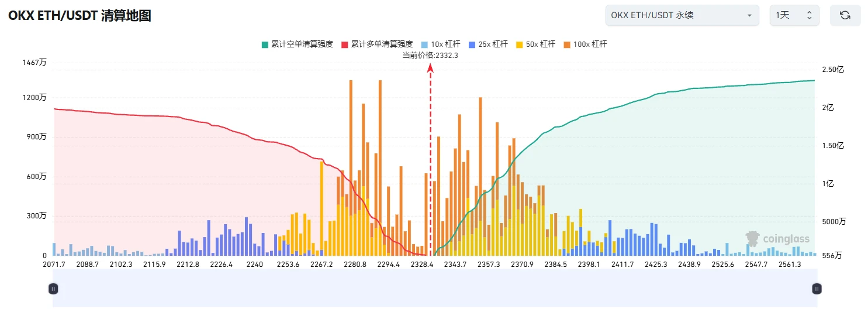868x319 pixels.
Task: Toggle the 累计多单清算强度 legend series
Action: pos(377,44)
